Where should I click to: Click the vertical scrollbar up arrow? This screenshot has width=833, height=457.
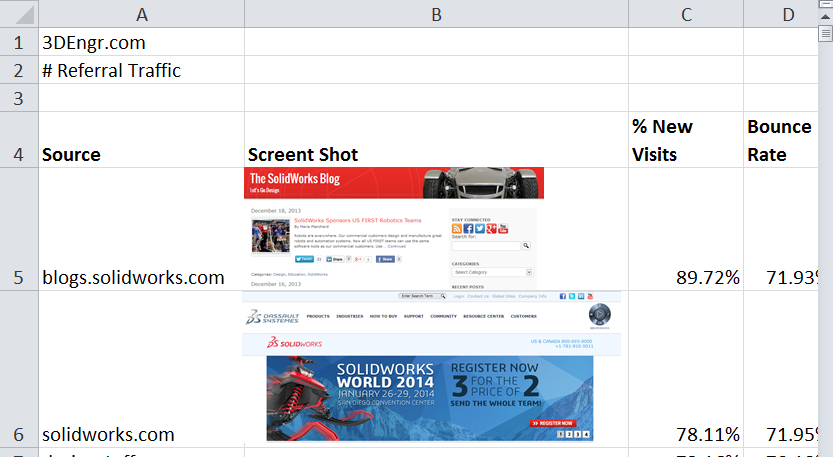coord(826,17)
